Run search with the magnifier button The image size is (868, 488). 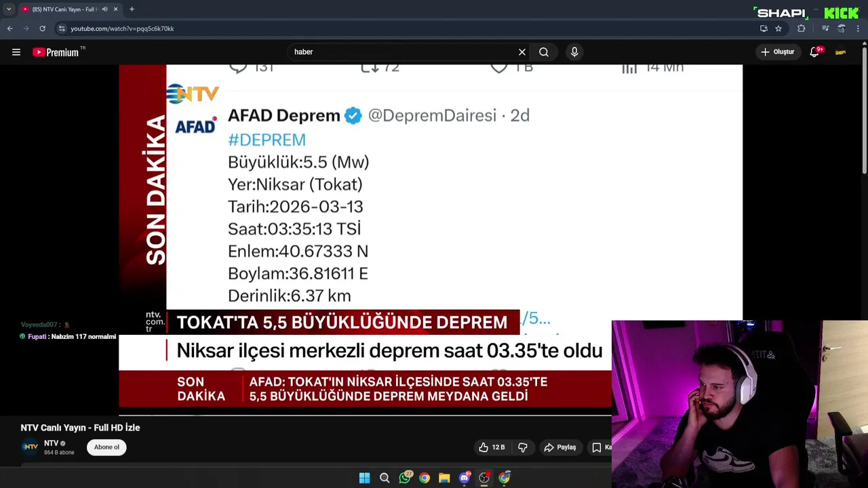tap(544, 52)
